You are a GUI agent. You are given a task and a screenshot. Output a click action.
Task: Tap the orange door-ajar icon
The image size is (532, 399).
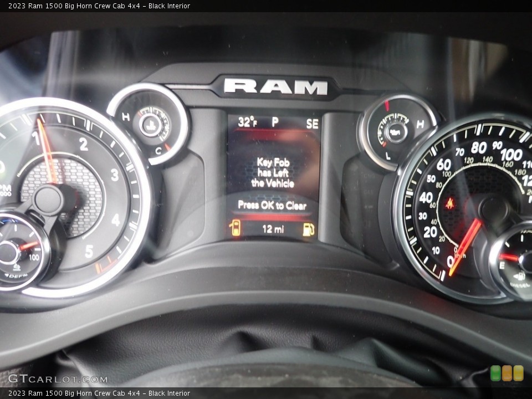pyautogui.click(x=235, y=228)
